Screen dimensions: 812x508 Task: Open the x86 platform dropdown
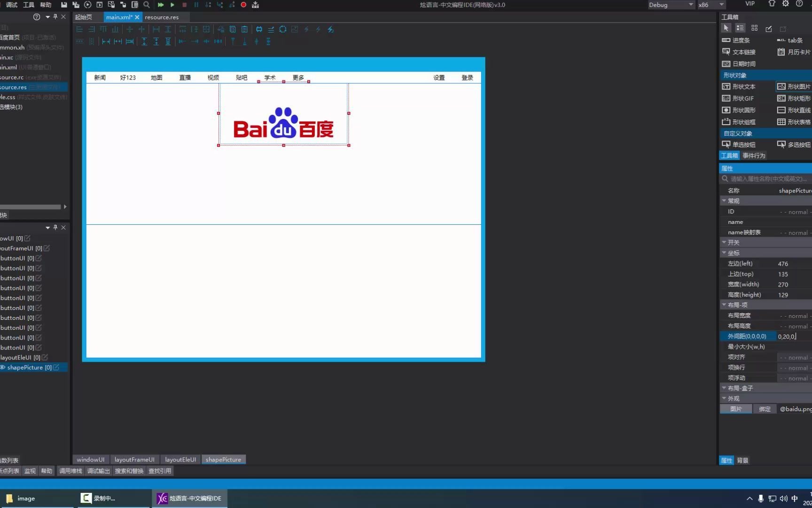[711, 5]
